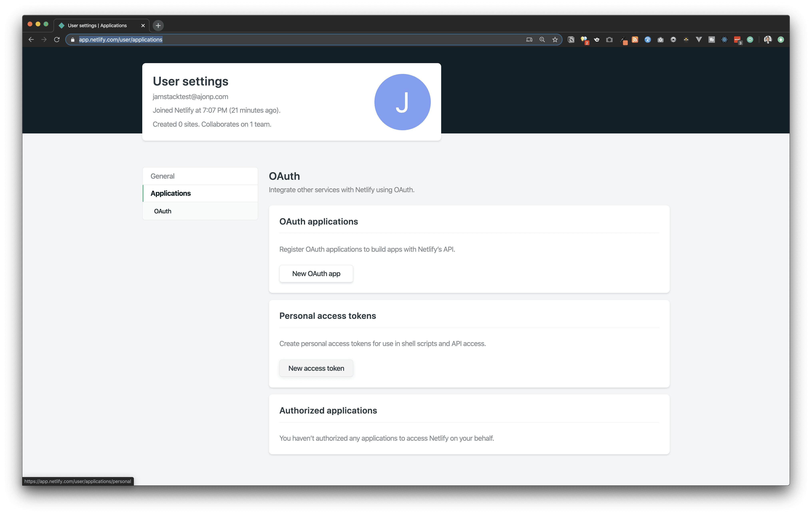
Task: Open the teal house circle extension
Action: [750, 39]
